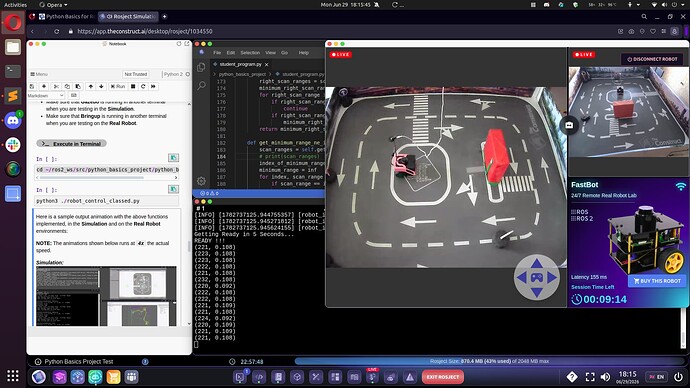Open the editor settings gear

202,181
